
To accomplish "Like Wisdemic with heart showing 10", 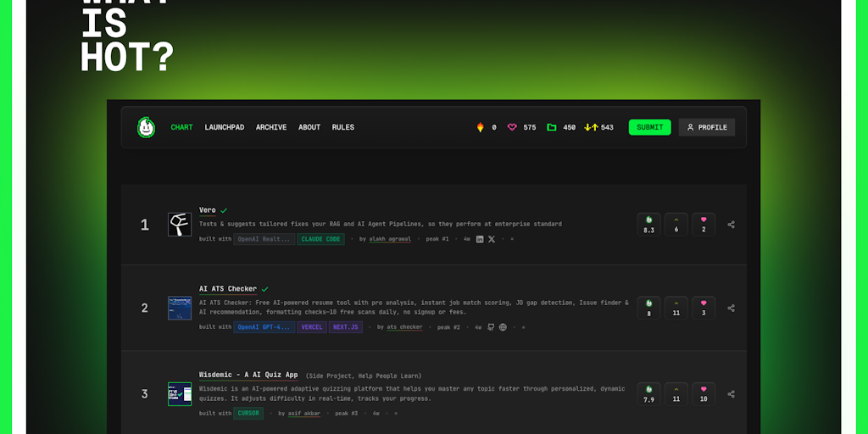I will tap(704, 394).
